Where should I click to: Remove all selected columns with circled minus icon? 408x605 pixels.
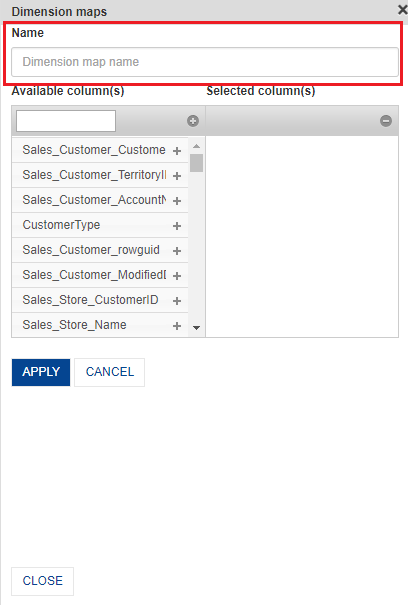(x=386, y=121)
